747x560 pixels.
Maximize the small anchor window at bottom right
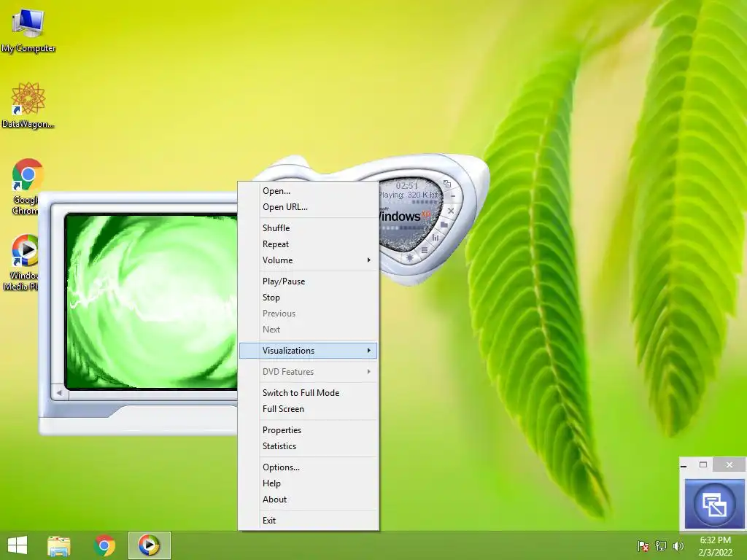coord(703,464)
